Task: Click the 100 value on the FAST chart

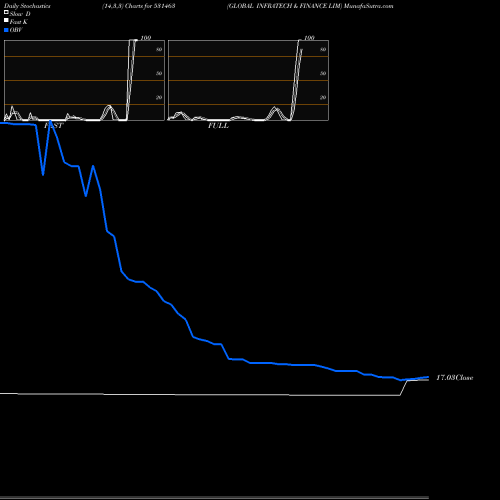Action: click(146, 38)
